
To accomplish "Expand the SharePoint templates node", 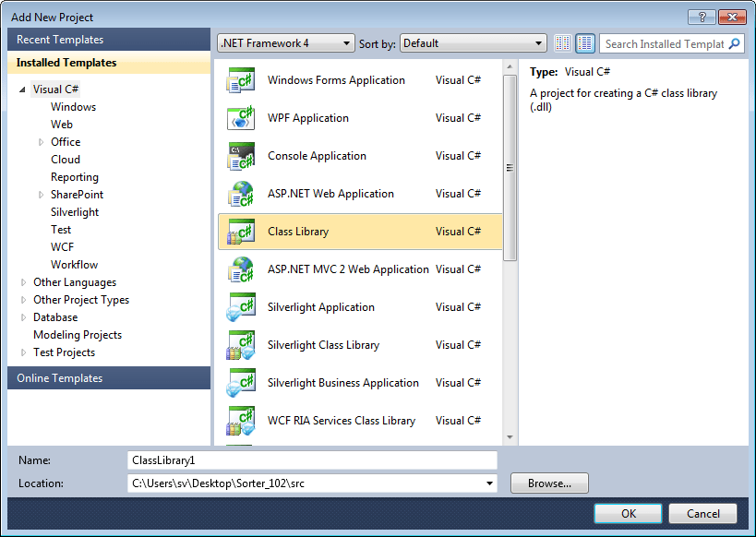I will pyautogui.click(x=39, y=194).
